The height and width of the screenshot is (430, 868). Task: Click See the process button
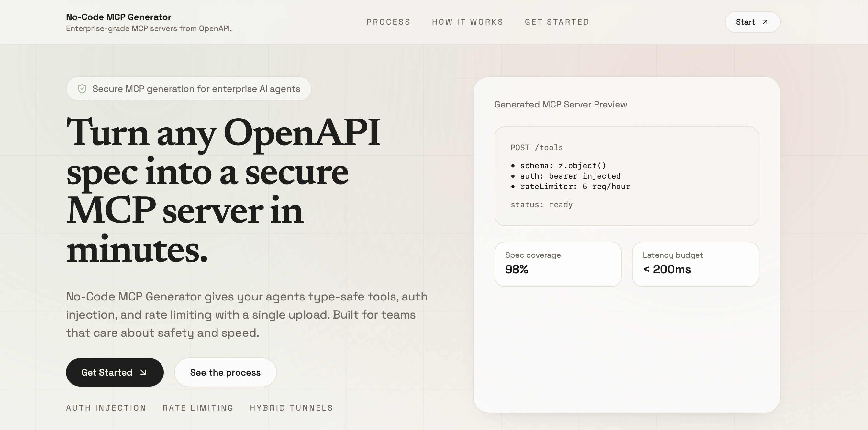225,372
